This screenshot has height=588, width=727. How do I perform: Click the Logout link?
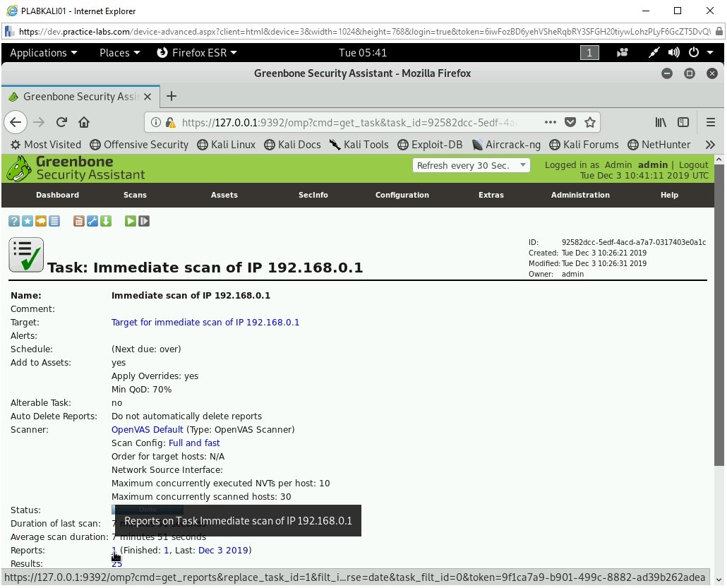tap(693, 164)
